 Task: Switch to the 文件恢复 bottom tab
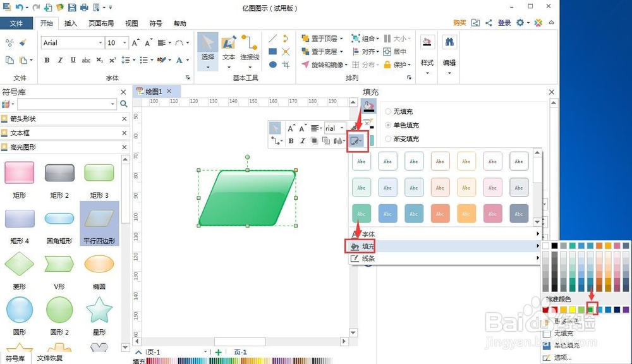click(49, 358)
